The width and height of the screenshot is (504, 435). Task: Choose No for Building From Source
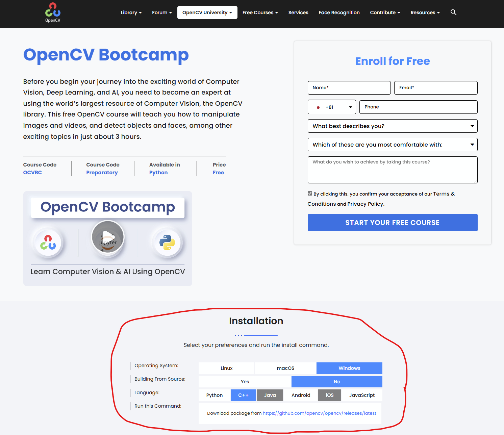click(x=337, y=382)
